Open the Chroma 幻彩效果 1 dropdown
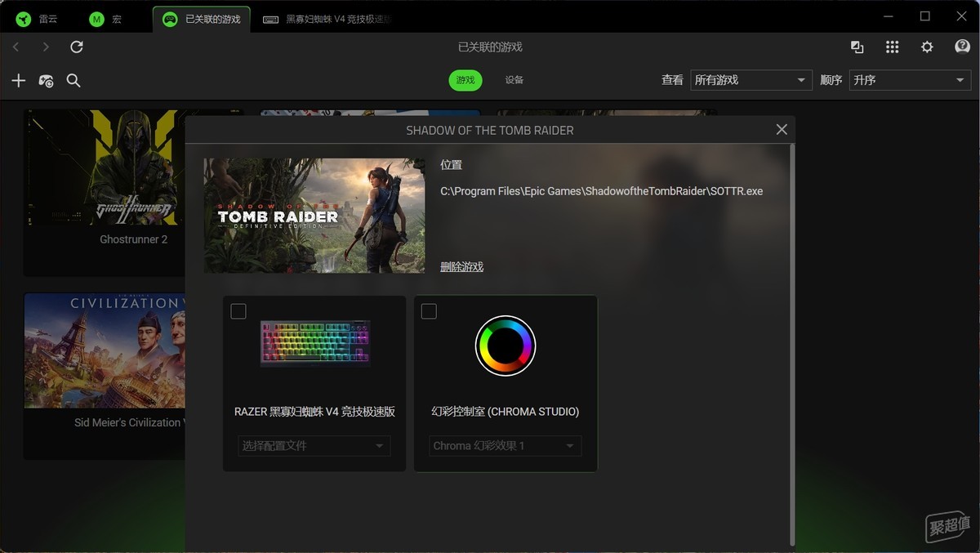 [x=506, y=446]
